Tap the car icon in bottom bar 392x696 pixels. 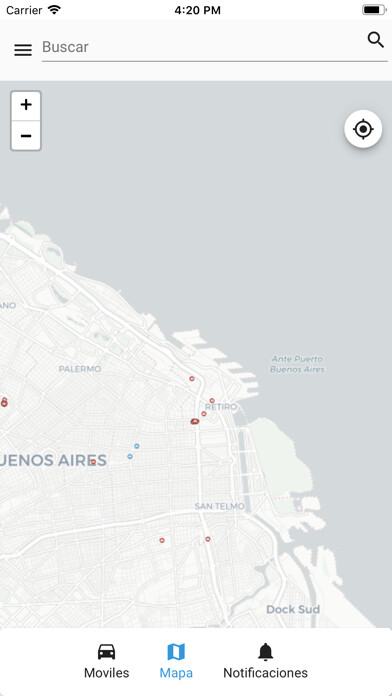pos(107,652)
